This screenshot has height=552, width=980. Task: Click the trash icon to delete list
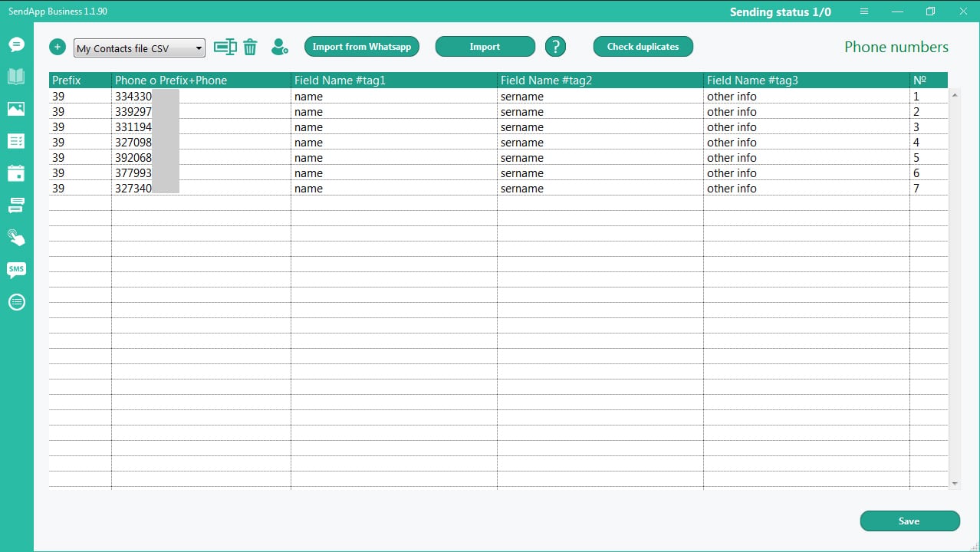[x=250, y=48]
